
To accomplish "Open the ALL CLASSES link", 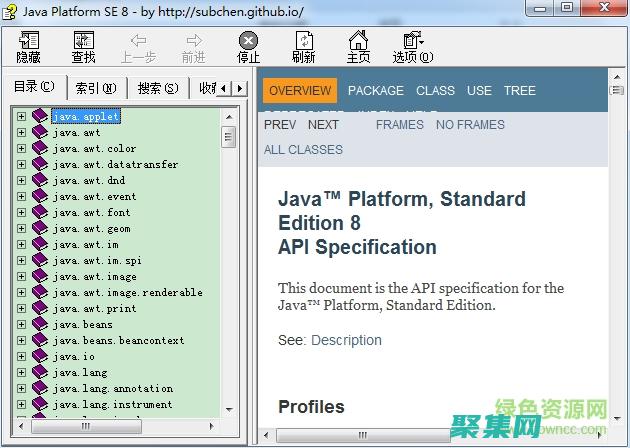I will (x=303, y=149).
